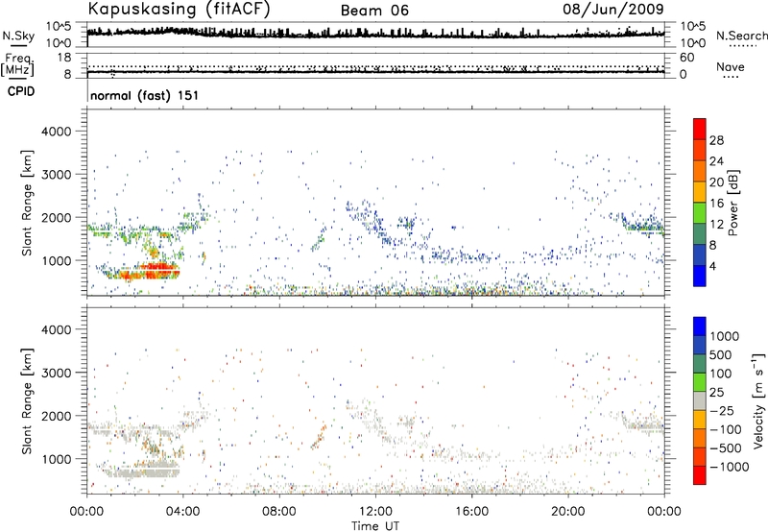Click the 'Velocity [m s-1]' colorbar title
Image resolution: width=768 pixels, height=532 pixels.
[758, 400]
